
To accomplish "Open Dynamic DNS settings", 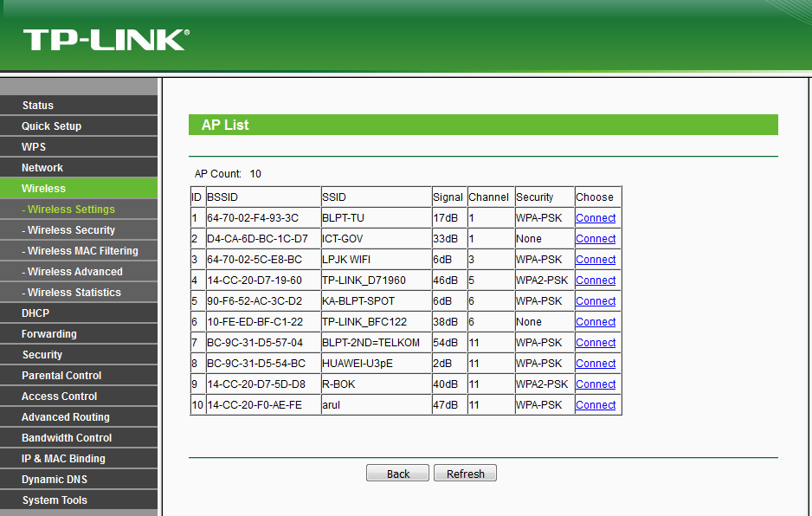I will coord(79,479).
